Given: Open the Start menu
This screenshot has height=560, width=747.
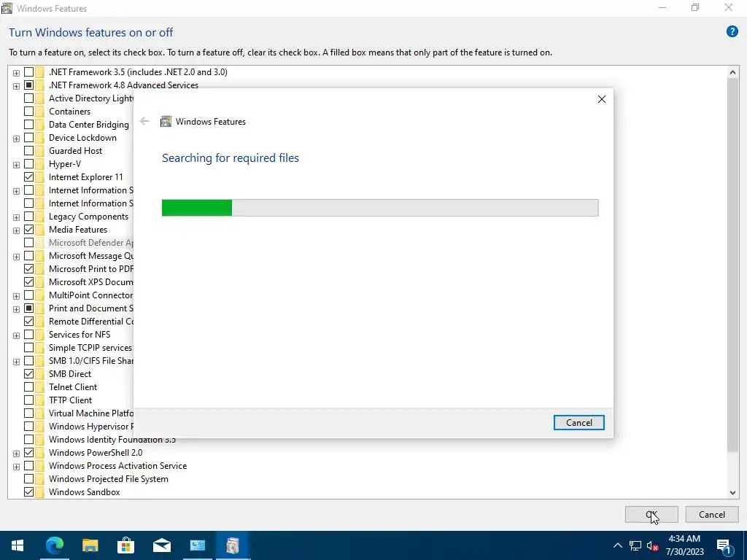Looking at the screenshot, I should (x=18, y=545).
